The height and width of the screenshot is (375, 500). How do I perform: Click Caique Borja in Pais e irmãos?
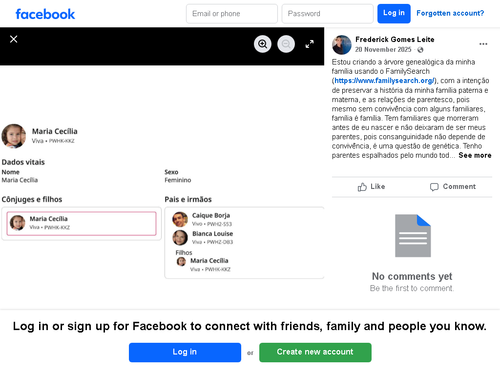[211, 216]
